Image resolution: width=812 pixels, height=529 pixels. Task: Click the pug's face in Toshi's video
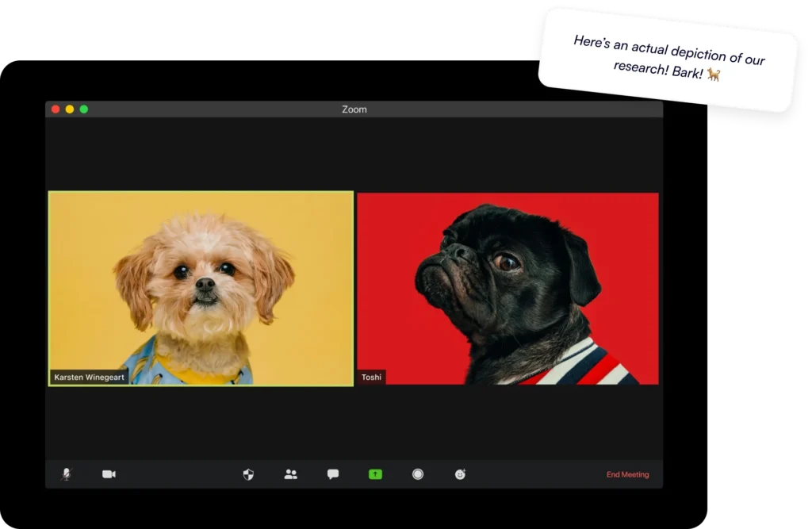[x=476, y=266]
